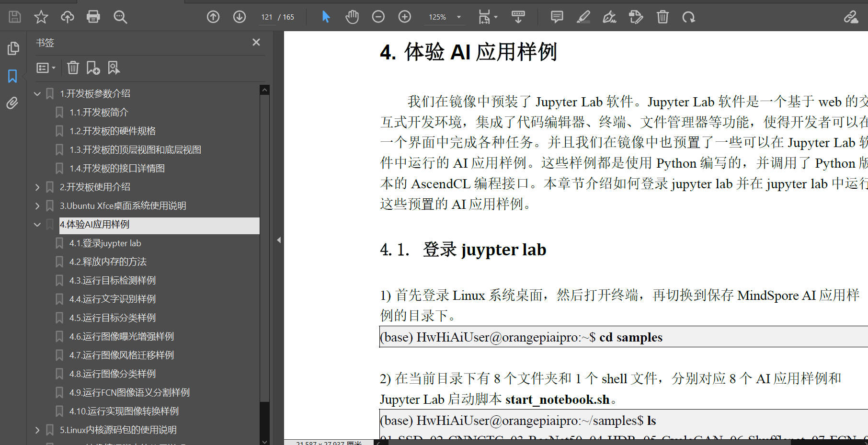Viewport: 868px width, 445px height.
Task: Go to the next page
Action: [x=240, y=17]
